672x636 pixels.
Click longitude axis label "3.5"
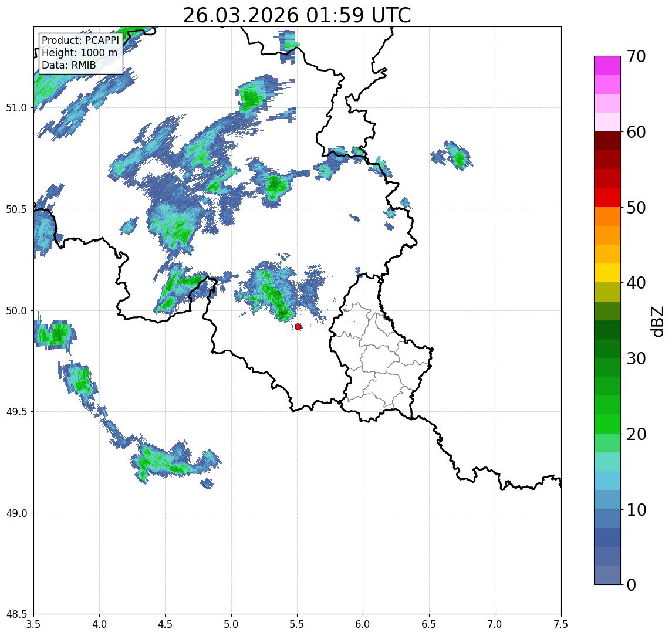(34, 624)
